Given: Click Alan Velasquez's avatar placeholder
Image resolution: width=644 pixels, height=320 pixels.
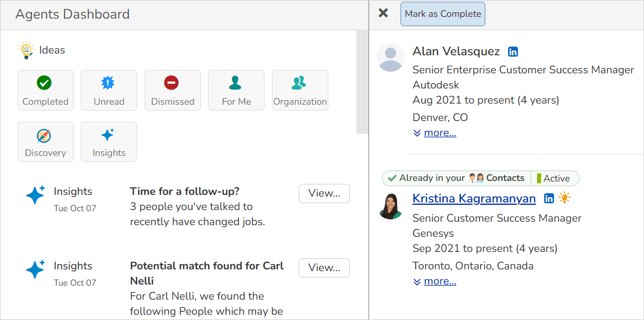Looking at the screenshot, I should [x=391, y=58].
